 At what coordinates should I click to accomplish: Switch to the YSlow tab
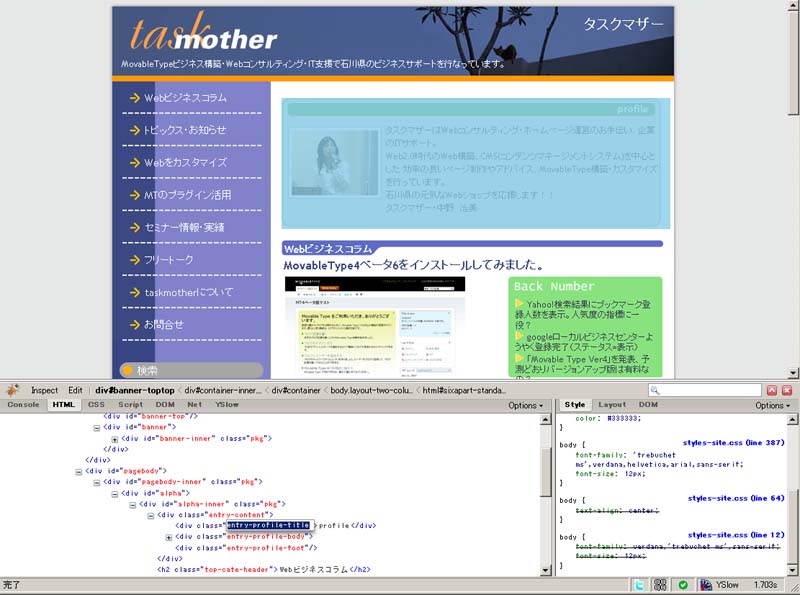pyautogui.click(x=227, y=405)
